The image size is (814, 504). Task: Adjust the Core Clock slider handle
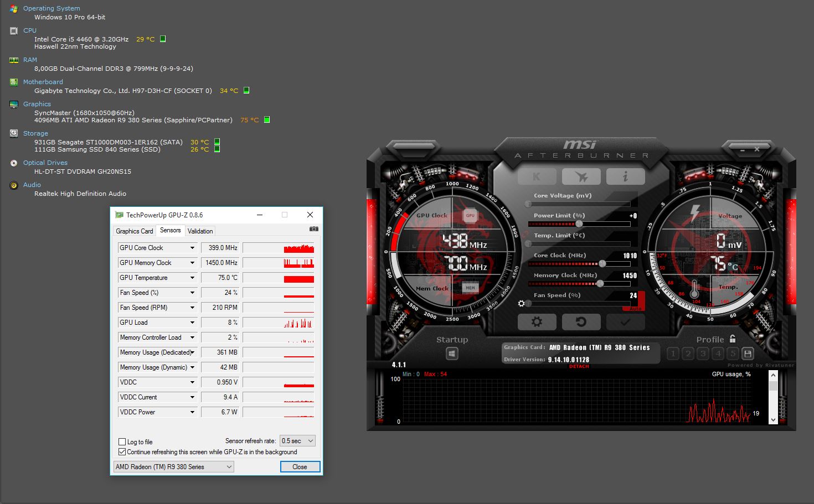pyautogui.click(x=602, y=264)
